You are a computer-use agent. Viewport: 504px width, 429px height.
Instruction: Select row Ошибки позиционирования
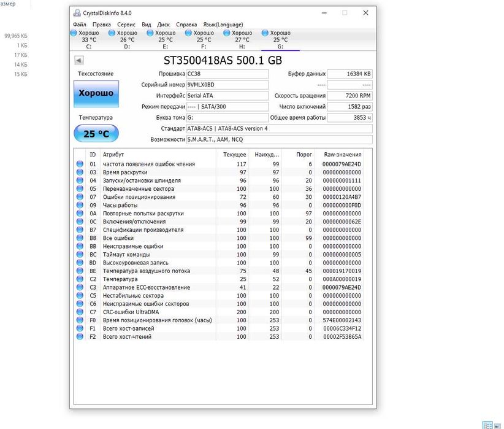pyautogui.click(x=219, y=196)
